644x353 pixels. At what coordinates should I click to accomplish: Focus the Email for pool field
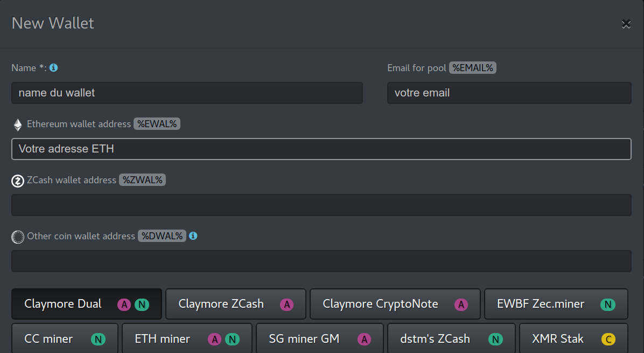coord(509,93)
